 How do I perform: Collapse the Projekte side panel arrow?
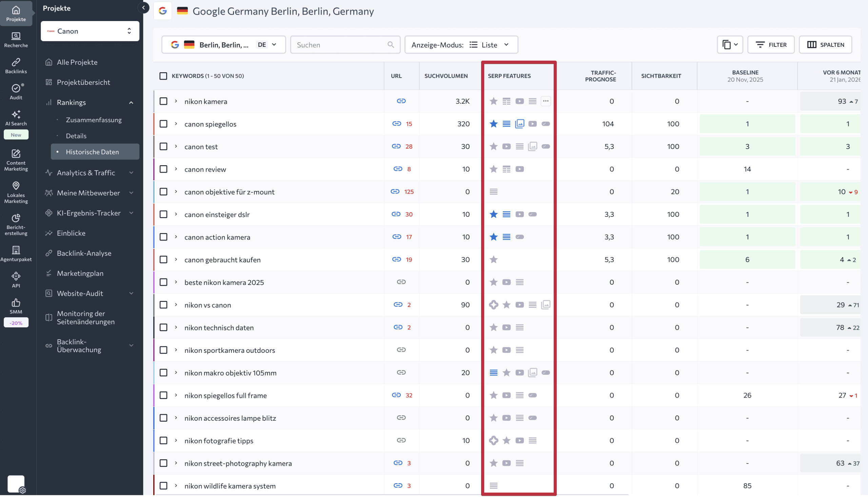pyautogui.click(x=143, y=7)
